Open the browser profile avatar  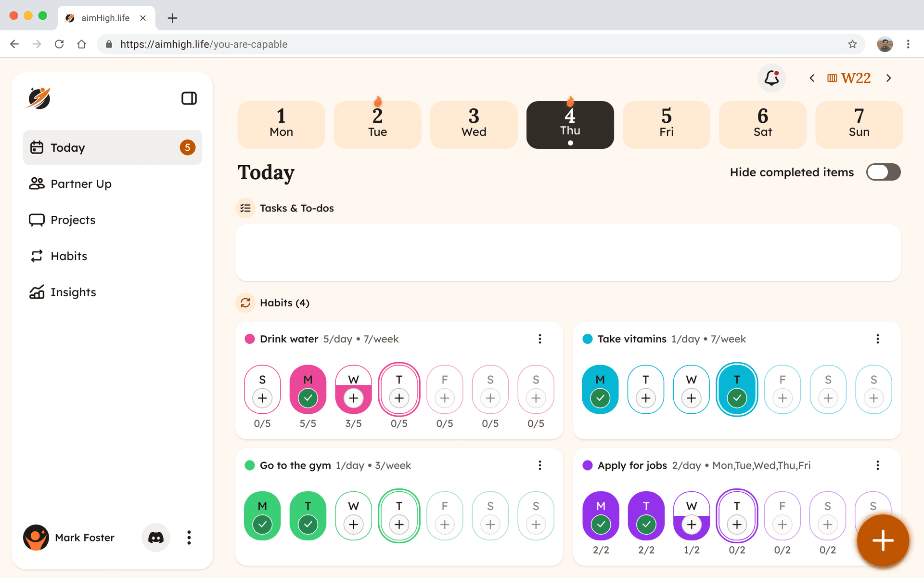885,44
